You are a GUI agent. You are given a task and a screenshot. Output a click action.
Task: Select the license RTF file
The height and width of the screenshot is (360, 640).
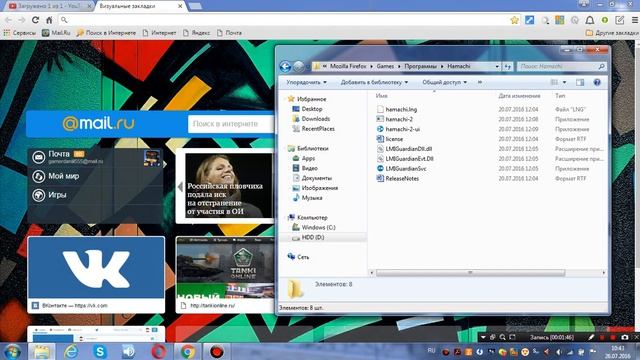click(x=394, y=139)
